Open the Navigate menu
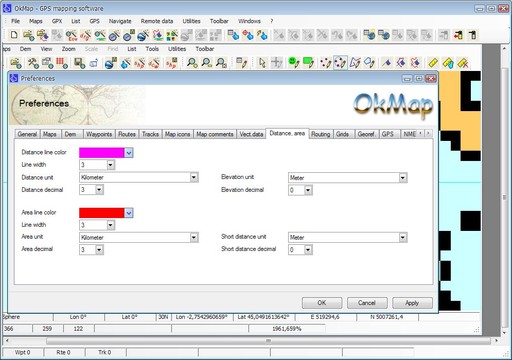 (120, 21)
